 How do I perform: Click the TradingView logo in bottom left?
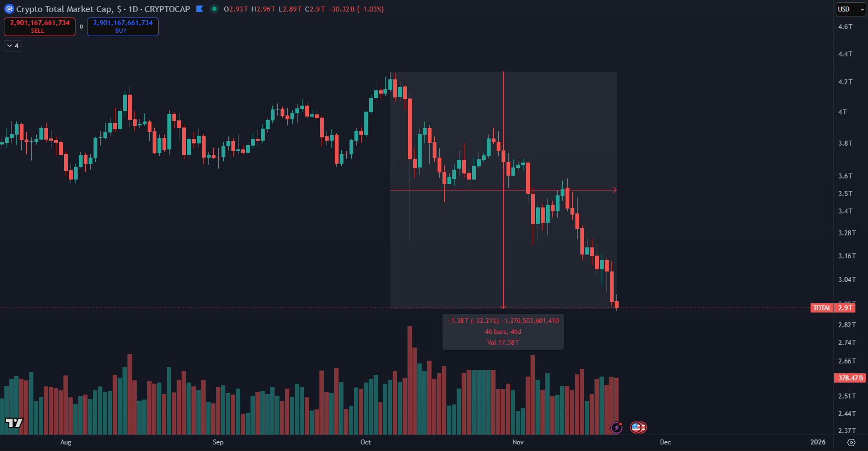(14, 423)
